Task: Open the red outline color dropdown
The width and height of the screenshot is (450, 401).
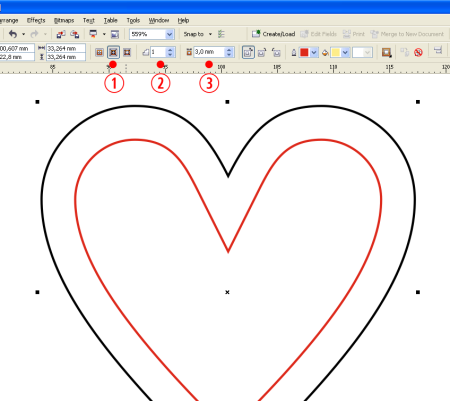Action: point(314,52)
